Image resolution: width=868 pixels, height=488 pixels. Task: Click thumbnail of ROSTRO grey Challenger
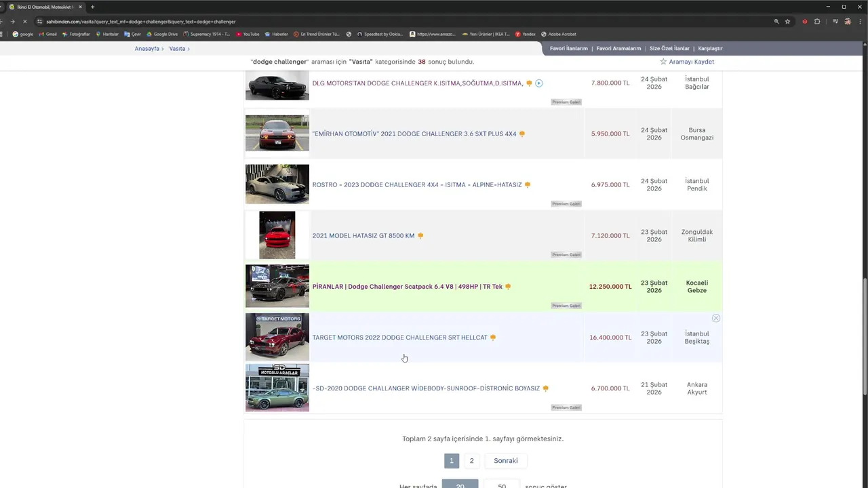click(x=277, y=184)
